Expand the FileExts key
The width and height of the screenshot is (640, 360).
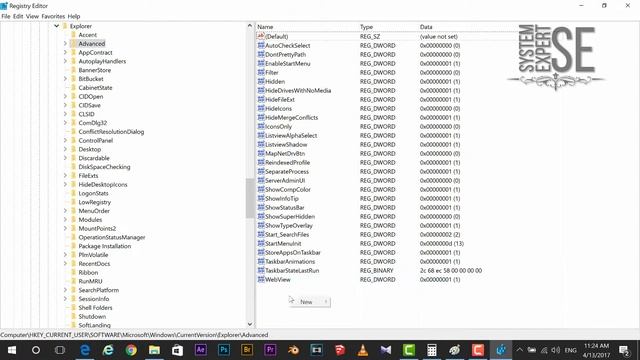point(65,176)
